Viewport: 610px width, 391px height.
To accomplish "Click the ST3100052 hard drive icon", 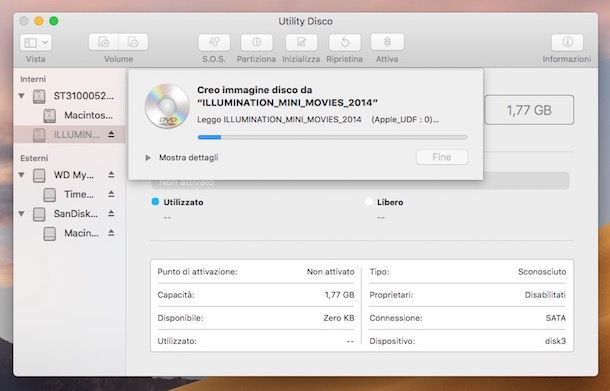I will click(x=39, y=96).
